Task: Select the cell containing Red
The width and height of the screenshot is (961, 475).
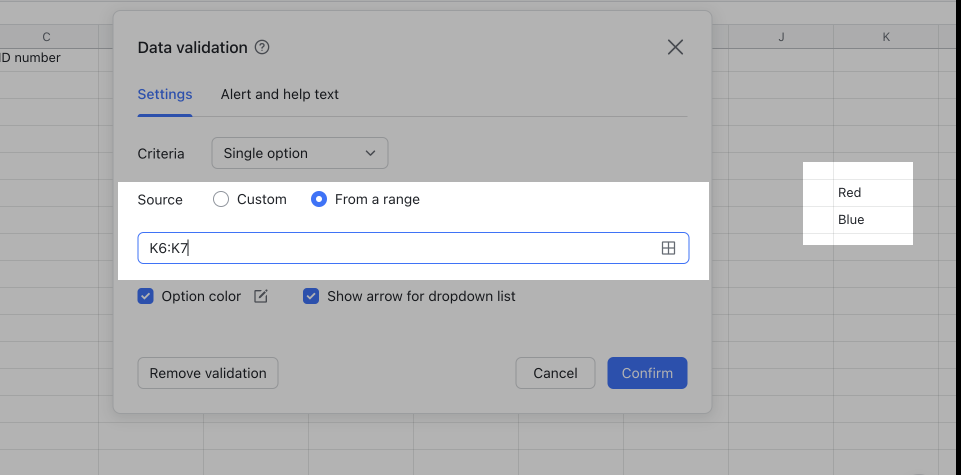Action: pyautogui.click(x=870, y=193)
